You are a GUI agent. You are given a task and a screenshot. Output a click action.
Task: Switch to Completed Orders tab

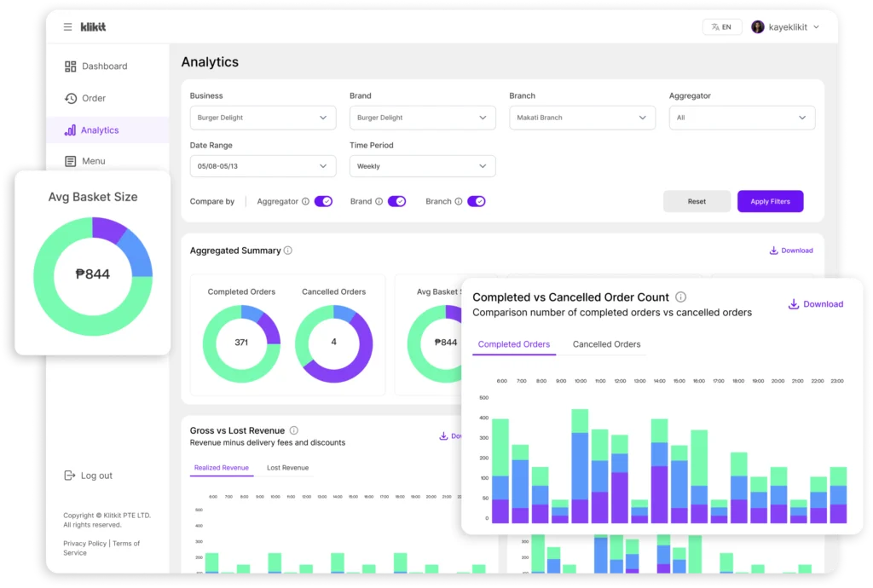[x=514, y=344]
